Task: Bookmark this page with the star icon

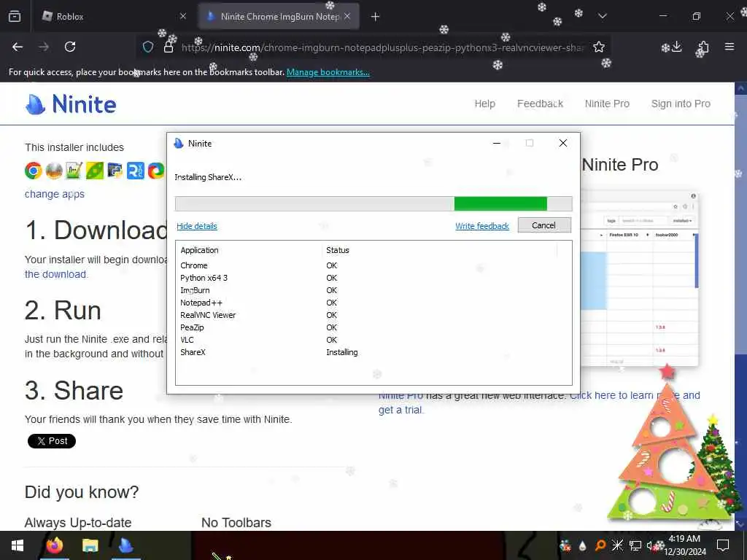Action: click(x=599, y=47)
